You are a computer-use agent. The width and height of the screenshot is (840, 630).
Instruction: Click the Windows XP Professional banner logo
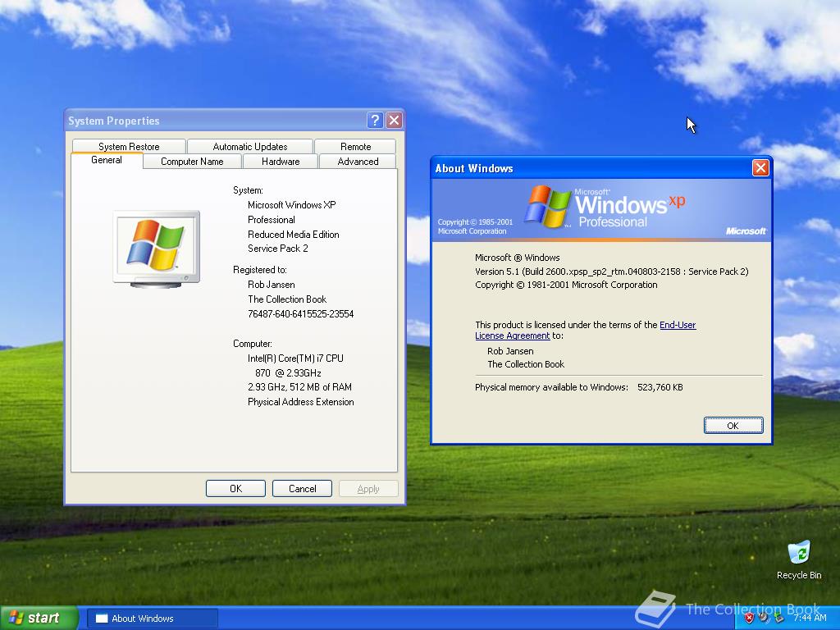click(604, 207)
